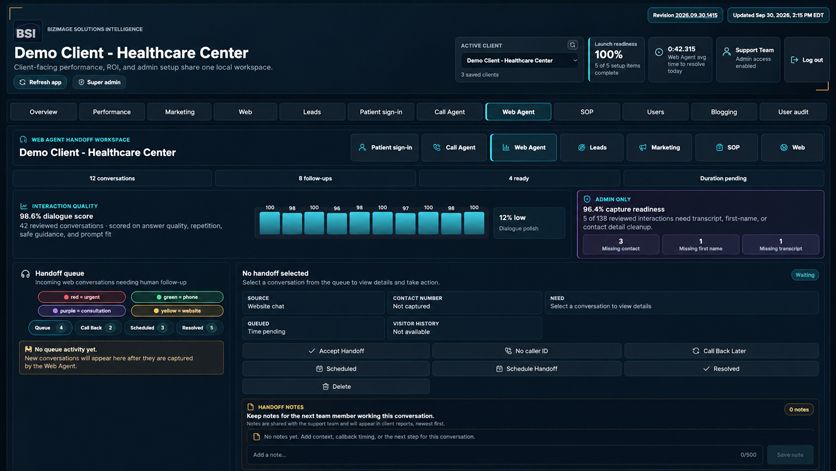Switch to the Performance tab
The image size is (836, 471).
(x=111, y=112)
